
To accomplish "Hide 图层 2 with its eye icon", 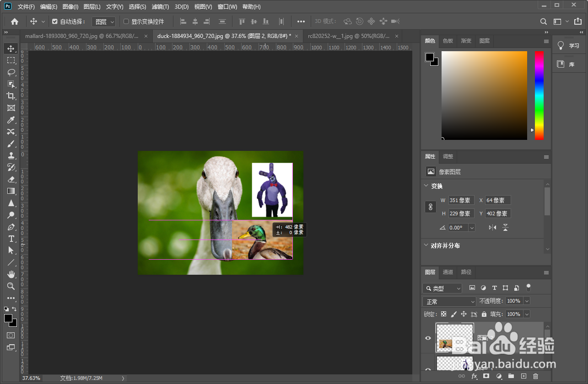I will pos(428,338).
